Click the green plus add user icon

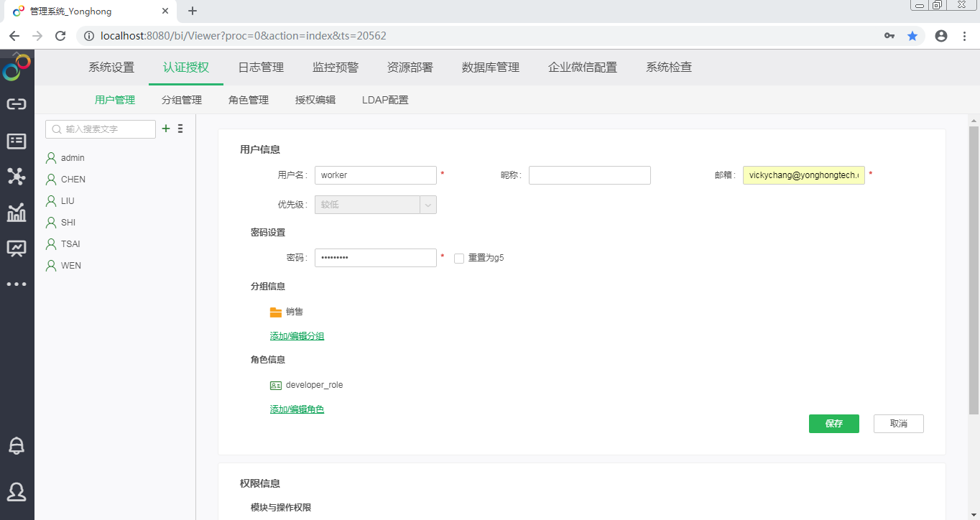166,129
